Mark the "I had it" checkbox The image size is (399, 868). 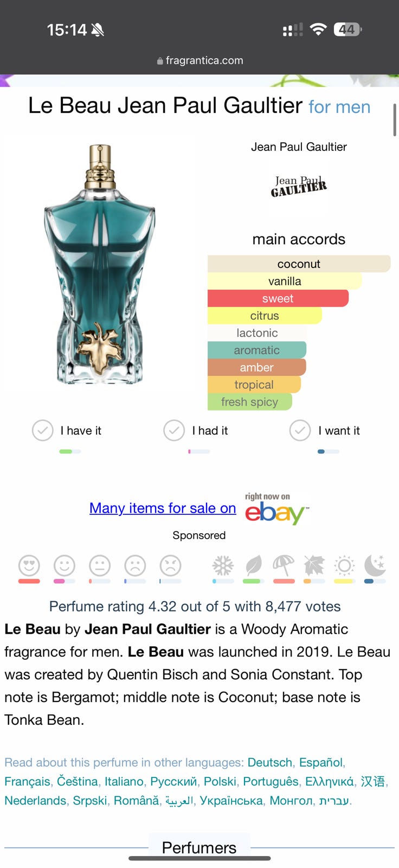[174, 431]
